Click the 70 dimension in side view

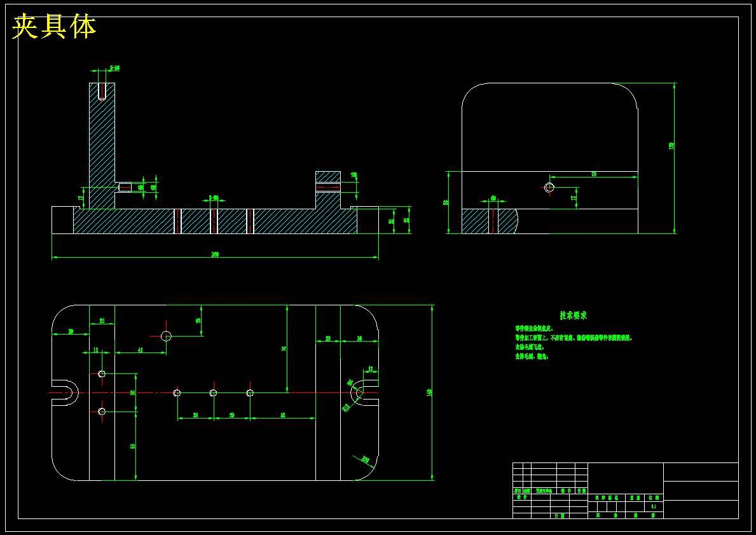pos(593,174)
